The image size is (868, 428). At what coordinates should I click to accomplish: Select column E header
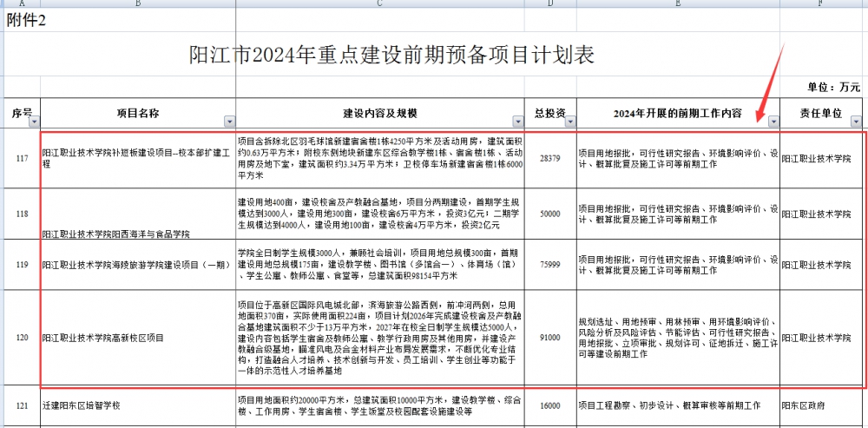(x=678, y=3)
